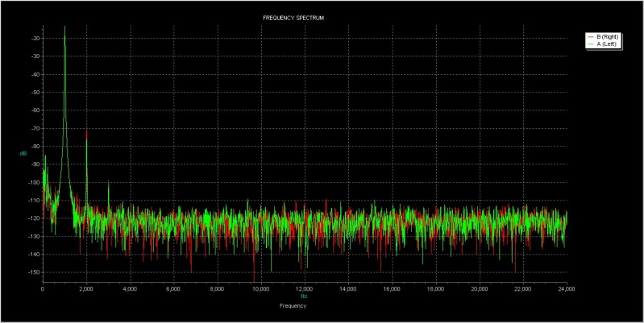Screen dimensions: 644x323
Task: Select the -40 tick on dB axis
Action: (35, 75)
